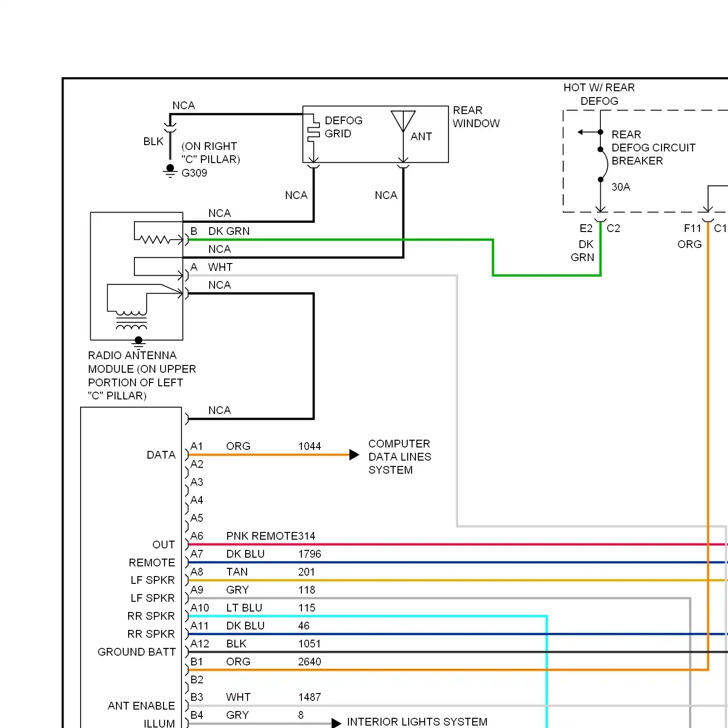Click circuit number '115'

[307, 608]
